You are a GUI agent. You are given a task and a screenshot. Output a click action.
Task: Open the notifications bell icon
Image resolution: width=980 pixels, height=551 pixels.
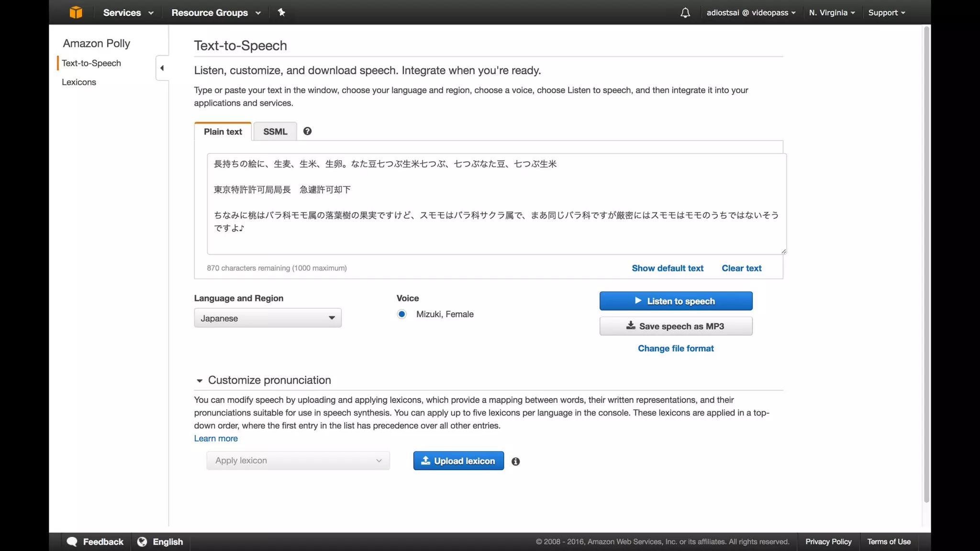(x=685, y=13)
